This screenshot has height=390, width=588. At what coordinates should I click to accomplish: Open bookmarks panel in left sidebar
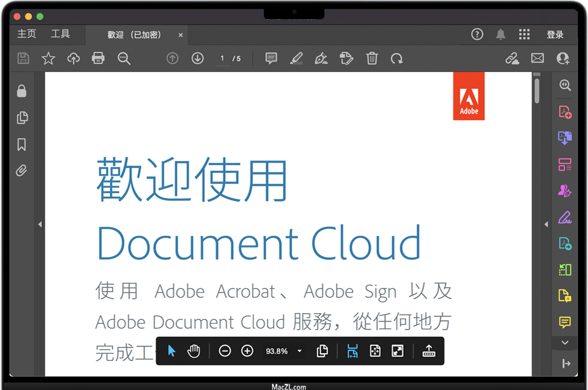[21, 145]
